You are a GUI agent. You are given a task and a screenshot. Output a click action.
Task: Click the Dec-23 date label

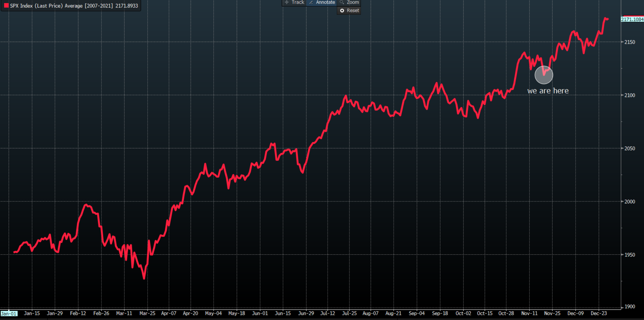[x=599, y=313]
